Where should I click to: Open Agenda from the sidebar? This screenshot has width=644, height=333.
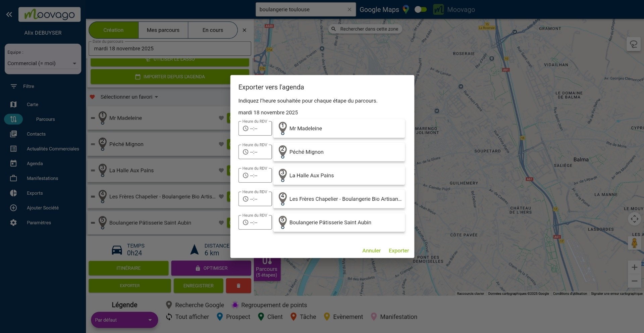point(35,163)
